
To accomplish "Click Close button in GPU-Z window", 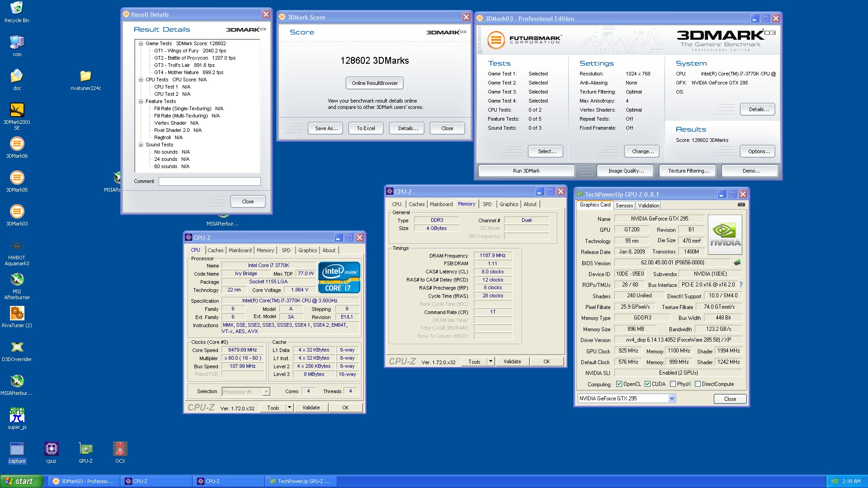I will (x=730, y=399).
